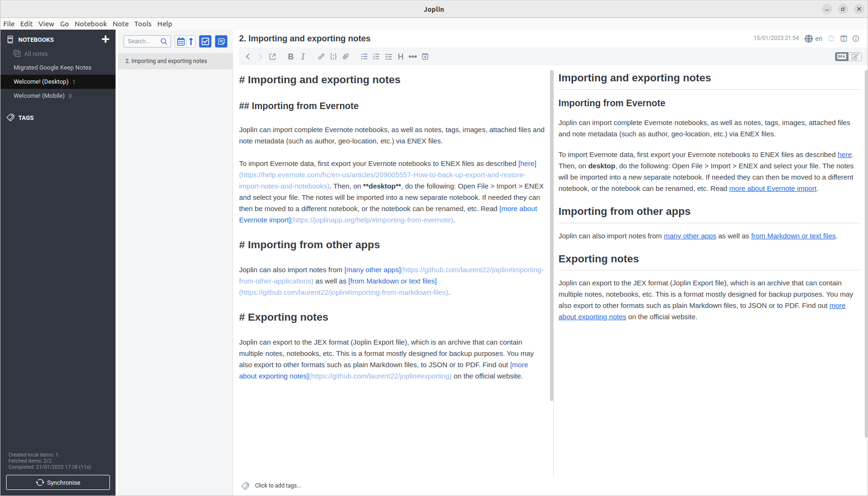Screen dimensions: 868x496
Task: Insert date time icon
Action: pos(425,56)
